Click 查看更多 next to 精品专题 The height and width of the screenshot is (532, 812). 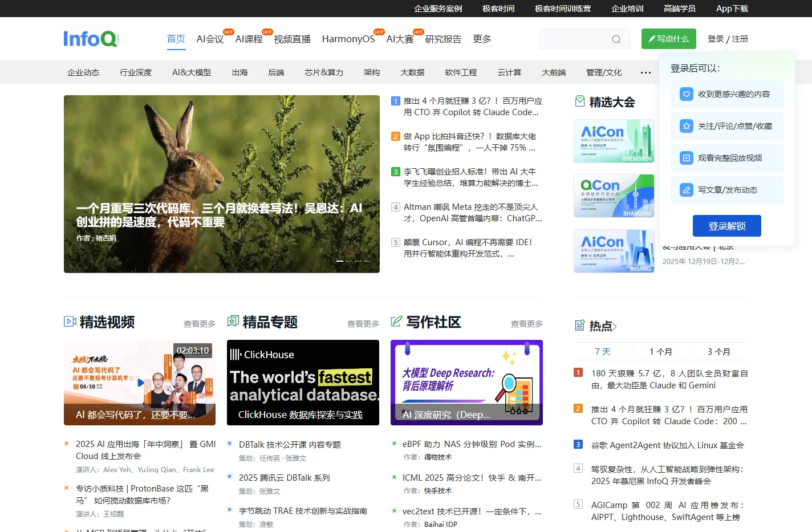[x=363, y=324]
